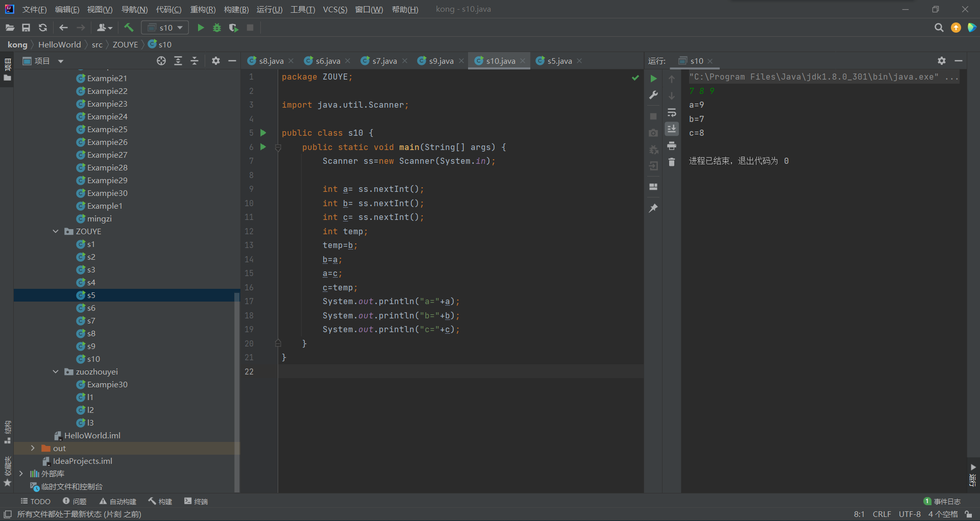This screenshot has height=521, width=980.
Task: Build the project with the hammer icon
Action: (129, 28)
